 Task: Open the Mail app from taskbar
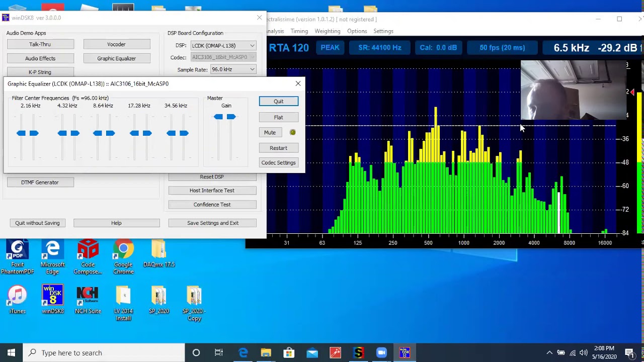312,352
